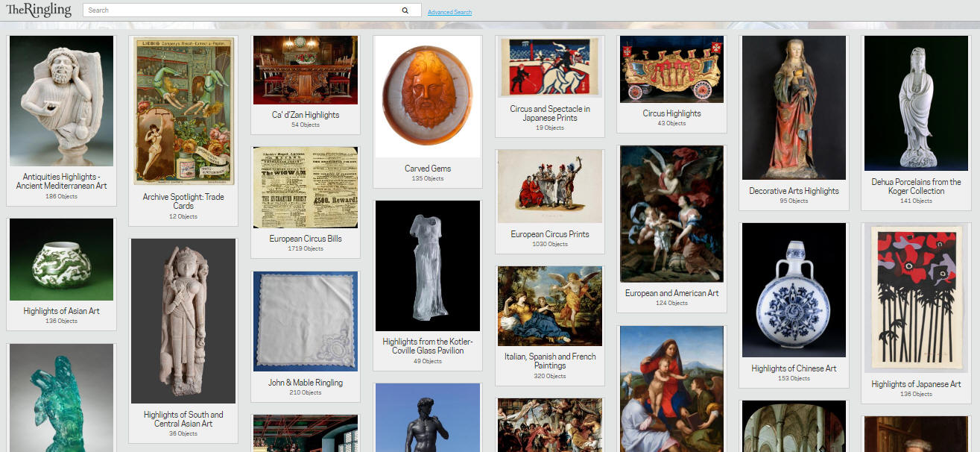
Task: Click Antiquities Highlights - Ancient Mediterranean Art title
Action: pos(61,181)
